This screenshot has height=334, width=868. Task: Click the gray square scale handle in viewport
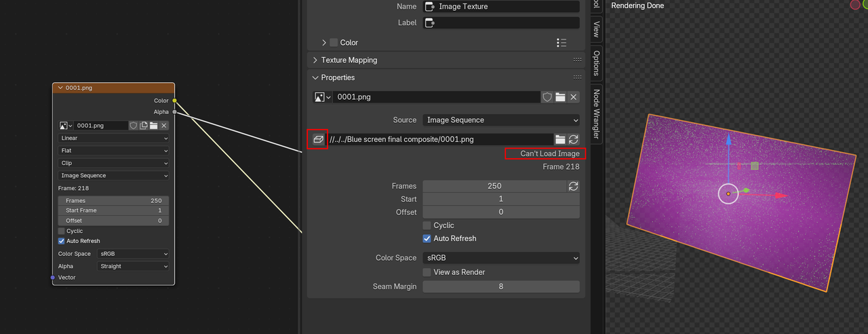pos(755,166)
